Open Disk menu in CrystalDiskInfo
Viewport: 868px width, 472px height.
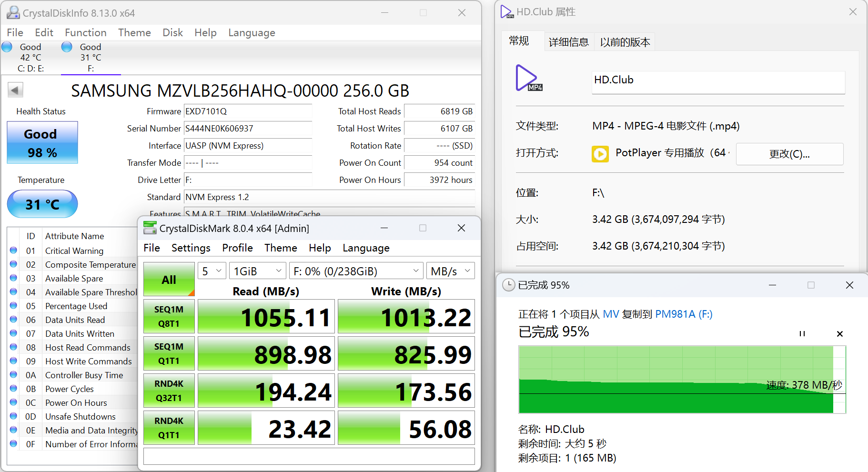(172, 32)
